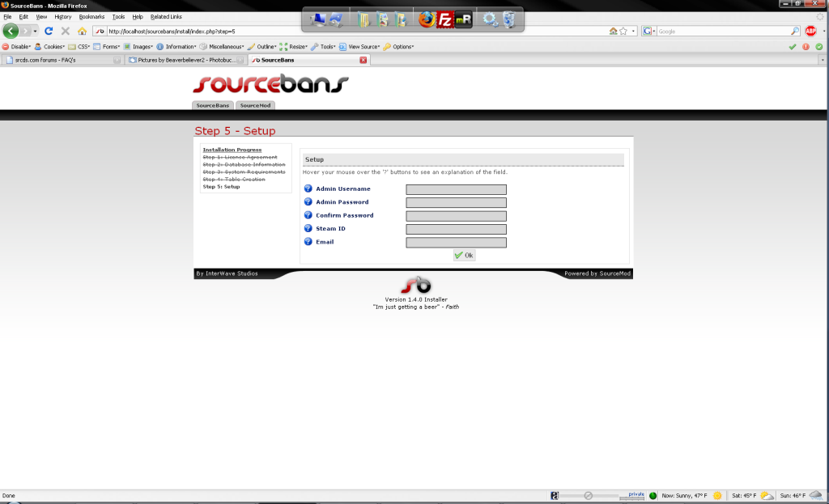This screenshot has width=829, height=504.
Task: Click the help icon beside Email
Action: [308, 242]
